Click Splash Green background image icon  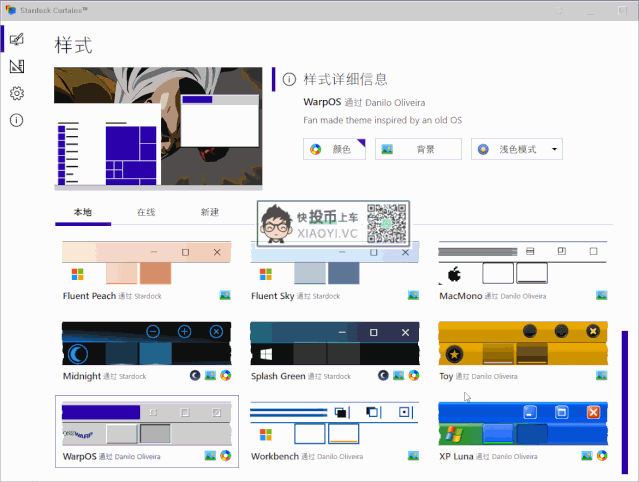(399, 375)
